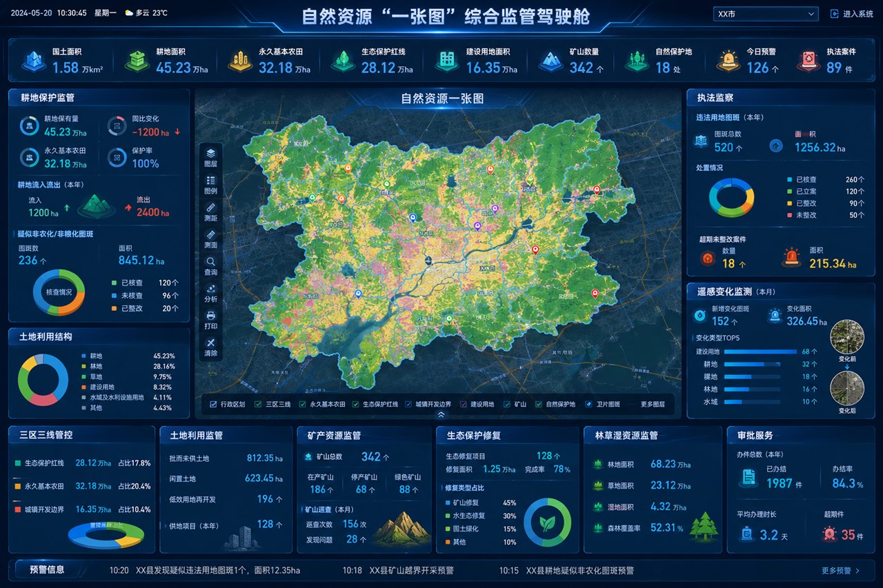Click the 执法监察 panel title
This screenshot has width=883, height=588.
pyautogui.click(x=714, y=98)
